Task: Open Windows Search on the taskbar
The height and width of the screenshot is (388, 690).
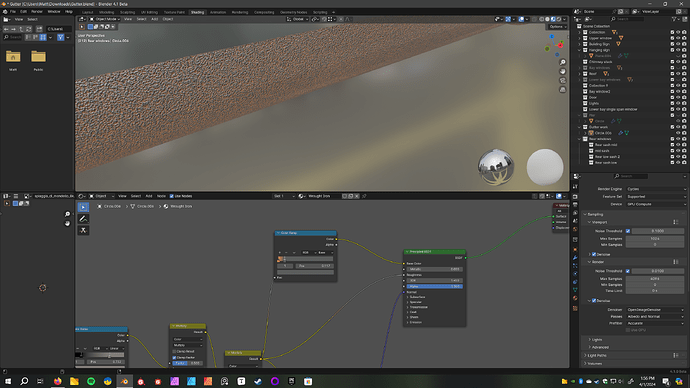Action: coord(24,381)
